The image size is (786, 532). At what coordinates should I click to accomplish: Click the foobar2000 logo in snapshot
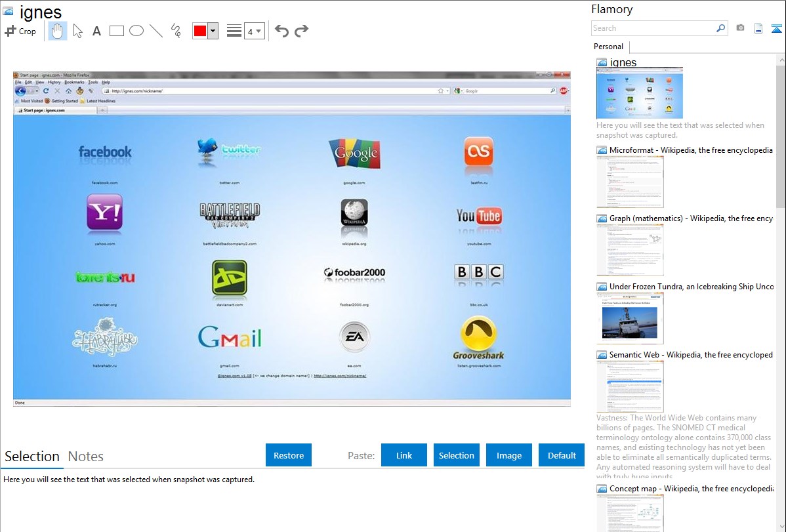point(354,272)
